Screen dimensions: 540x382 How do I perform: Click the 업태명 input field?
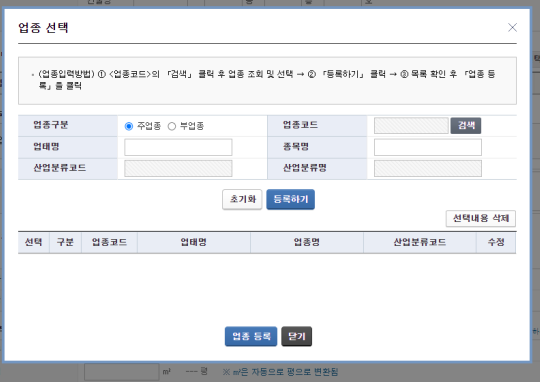pyautogui.click(x=178, y=147)
